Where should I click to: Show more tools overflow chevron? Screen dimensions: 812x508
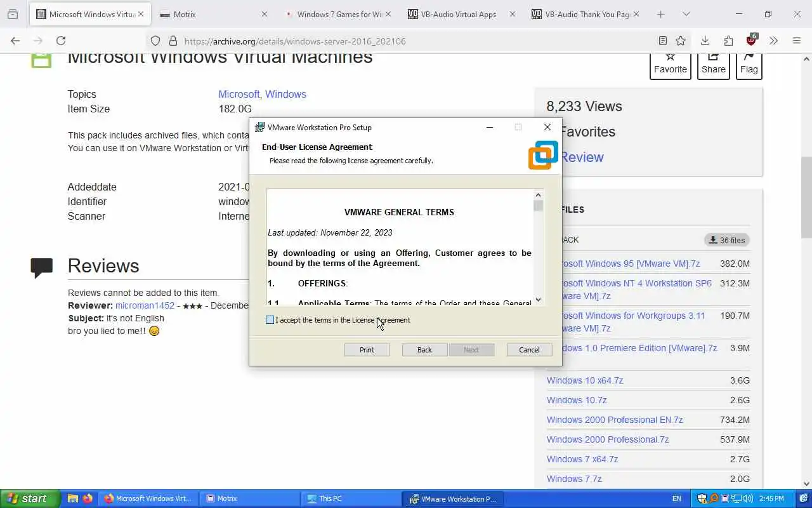[x=773, y=41]
